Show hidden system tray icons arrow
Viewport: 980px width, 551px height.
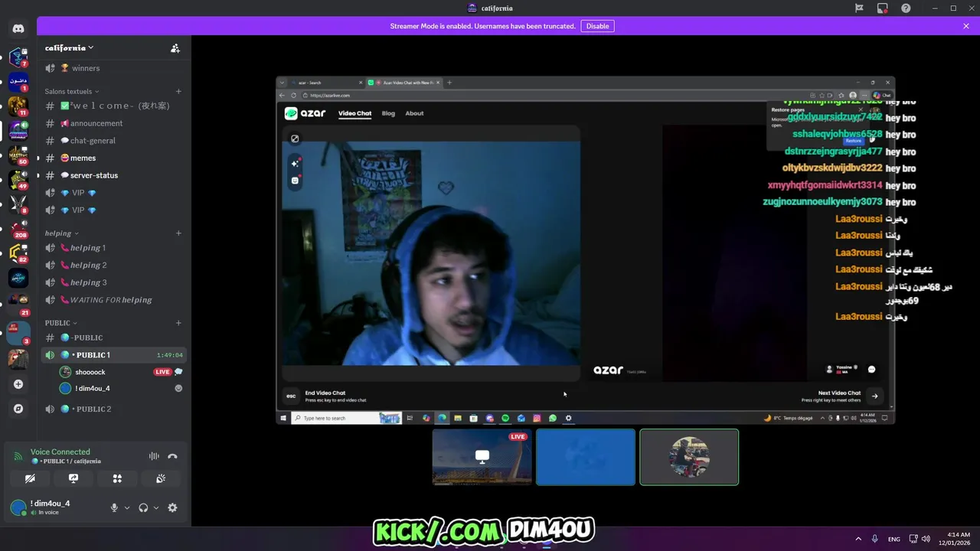[857, 539]
